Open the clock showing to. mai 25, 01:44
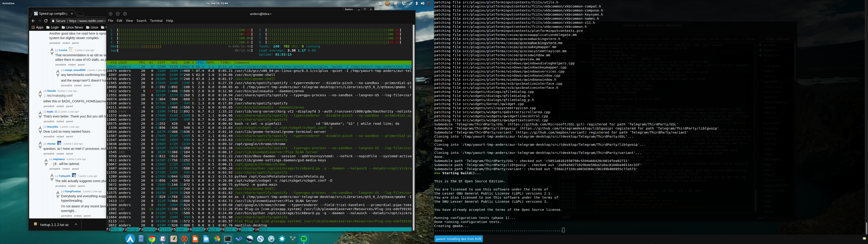The height and width of the screenshot is (244, 868). [217, 3]
